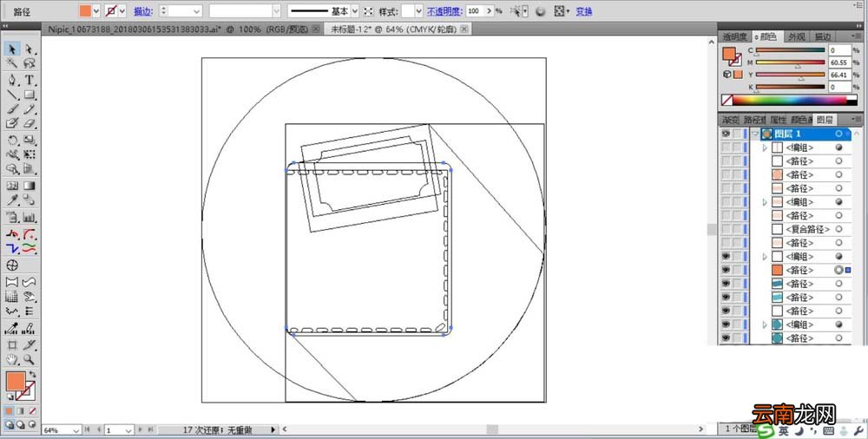Open the stroke weight dropdown next to 描边
Image resolution: width=868 pixels, height=439 pixels.
click(196, 11)
